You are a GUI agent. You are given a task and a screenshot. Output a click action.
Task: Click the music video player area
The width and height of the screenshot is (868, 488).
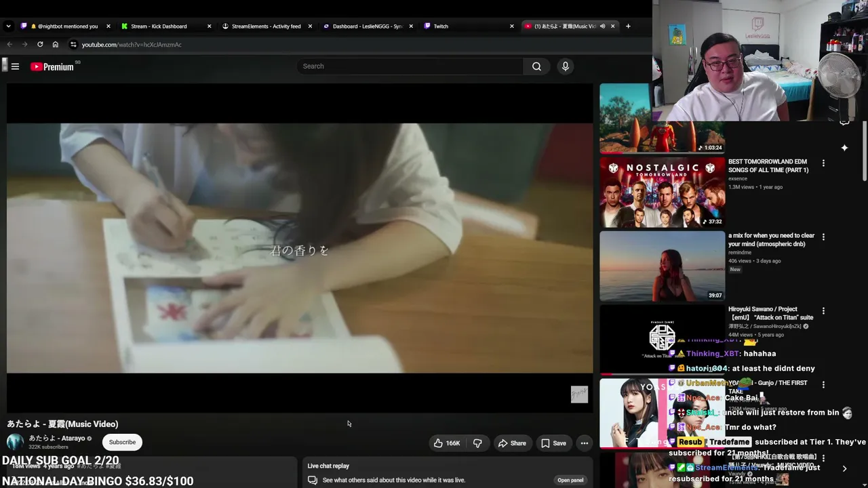(x=300, y=248)
